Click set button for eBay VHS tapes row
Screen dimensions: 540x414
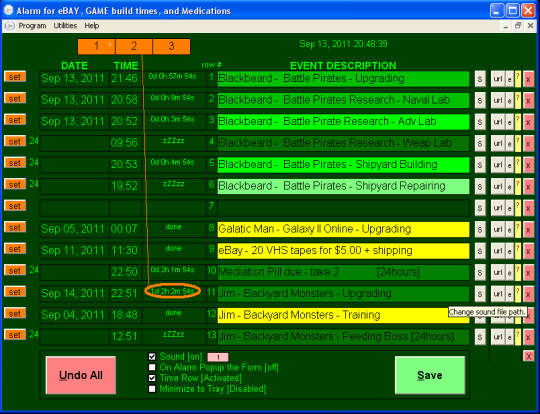tap(15, 249)
